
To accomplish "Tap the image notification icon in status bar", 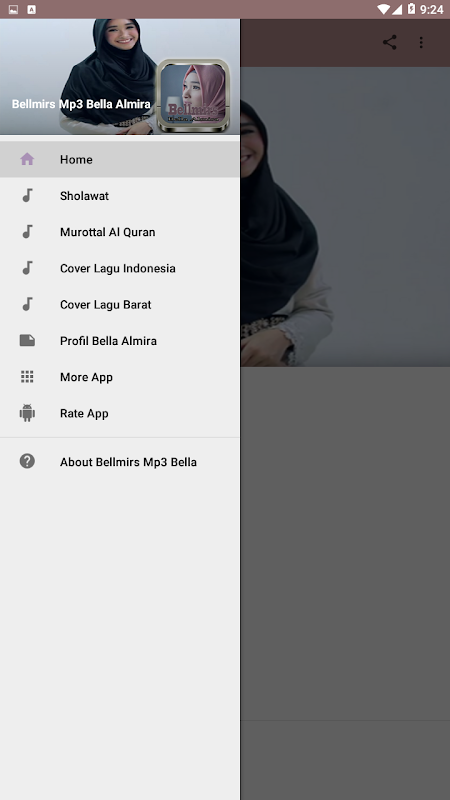I will pos(13,9).
